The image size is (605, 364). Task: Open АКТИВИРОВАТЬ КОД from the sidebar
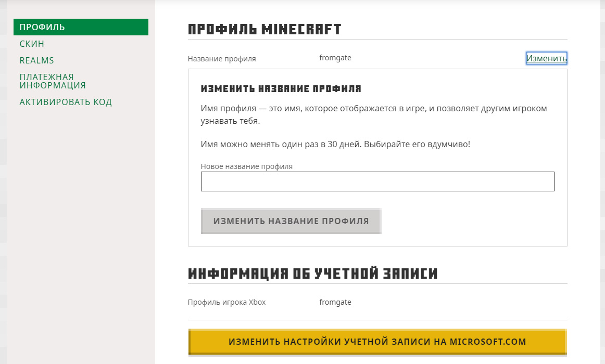[66, 102]
